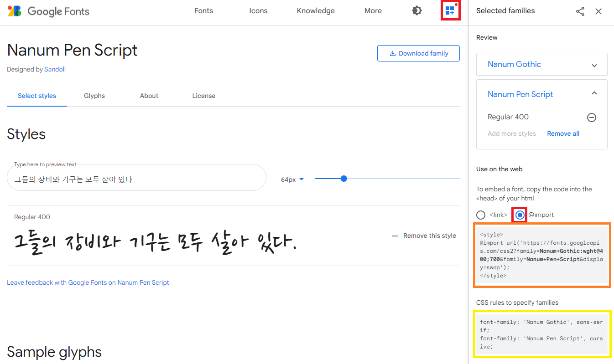Click the Use on the web heading
Image resolution: width=614 pixels, height=364 pixels.
pyautogui.click(x=499, y=169)
